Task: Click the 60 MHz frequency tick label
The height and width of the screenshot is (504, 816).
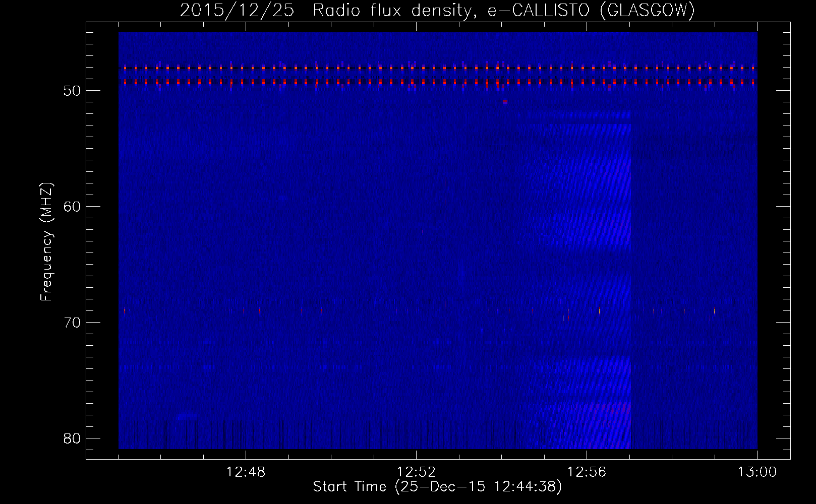Action: click(x=73, y=207)
